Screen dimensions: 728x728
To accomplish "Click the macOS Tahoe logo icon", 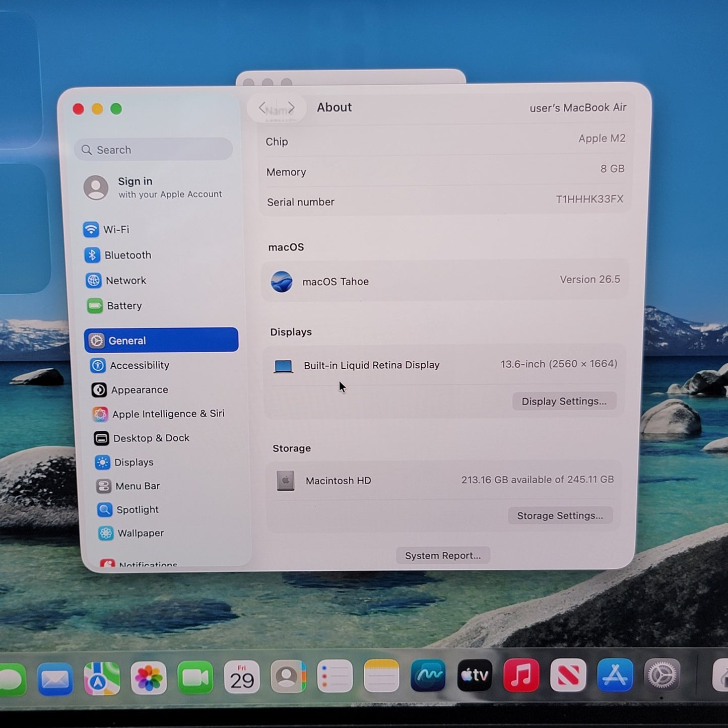I will tap(282, 282).
